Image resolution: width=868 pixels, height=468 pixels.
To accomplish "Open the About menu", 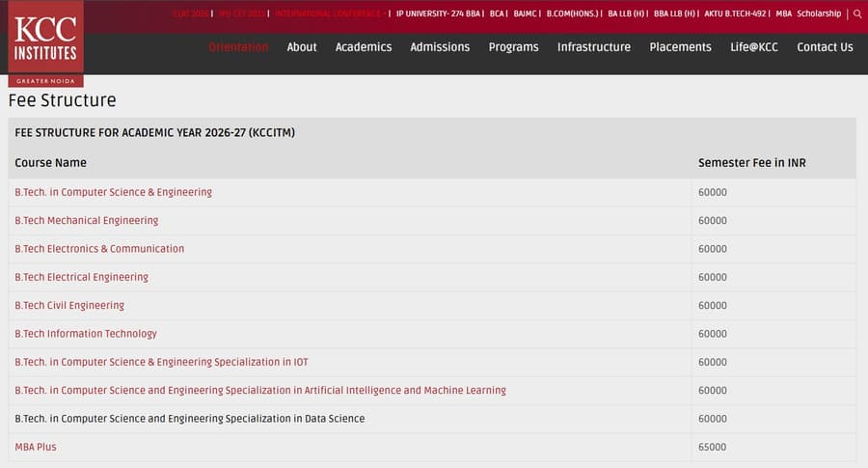I will point(302,47).
